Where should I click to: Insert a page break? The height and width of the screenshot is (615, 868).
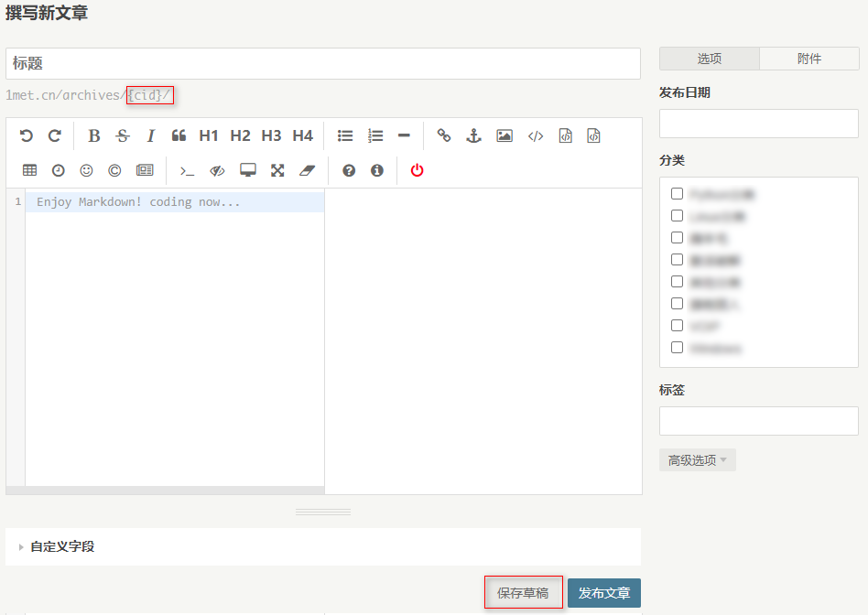(x=145, y=170)
